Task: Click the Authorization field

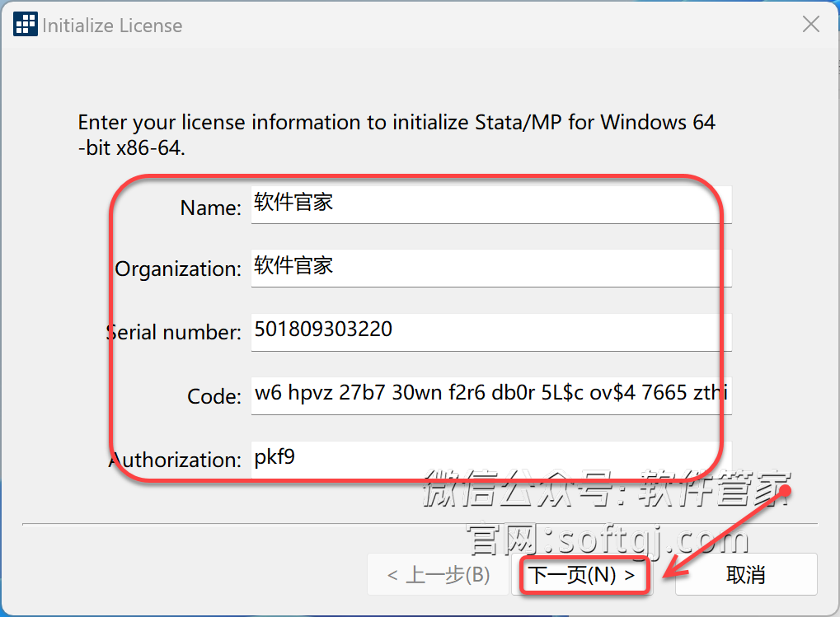Action: pos(491,459)
